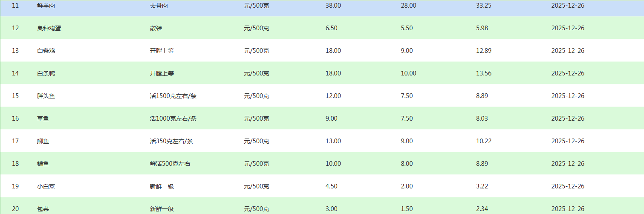644x214 pixels.
Task: Select the 草鱼 name cell
Action: pyautogui.click(x=43, y=119)
